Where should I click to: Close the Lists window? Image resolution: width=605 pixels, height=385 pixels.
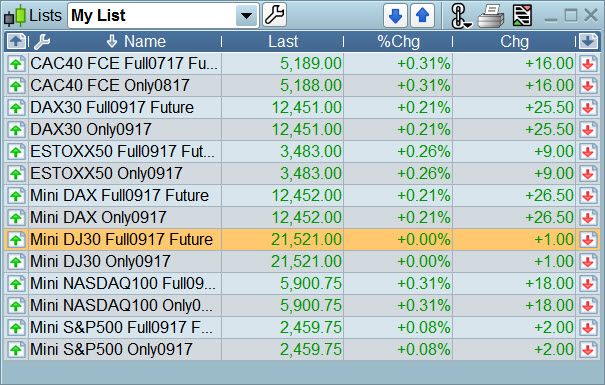point(591,16)
